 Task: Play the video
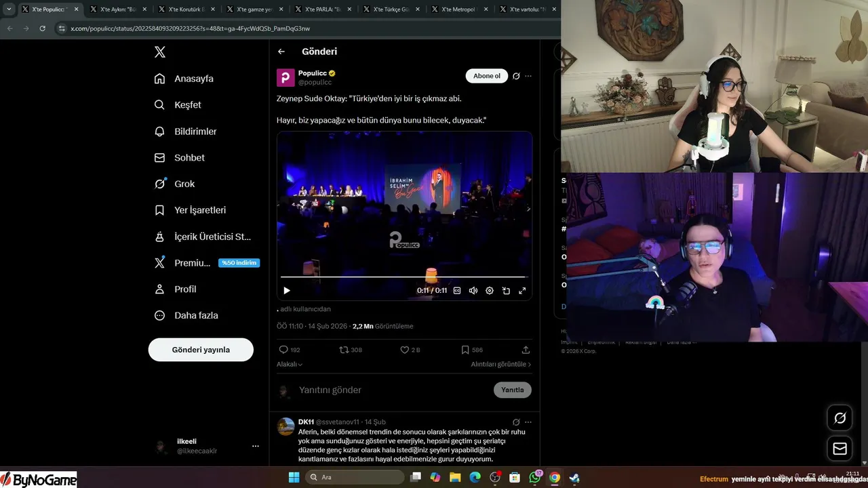[287, 290]
